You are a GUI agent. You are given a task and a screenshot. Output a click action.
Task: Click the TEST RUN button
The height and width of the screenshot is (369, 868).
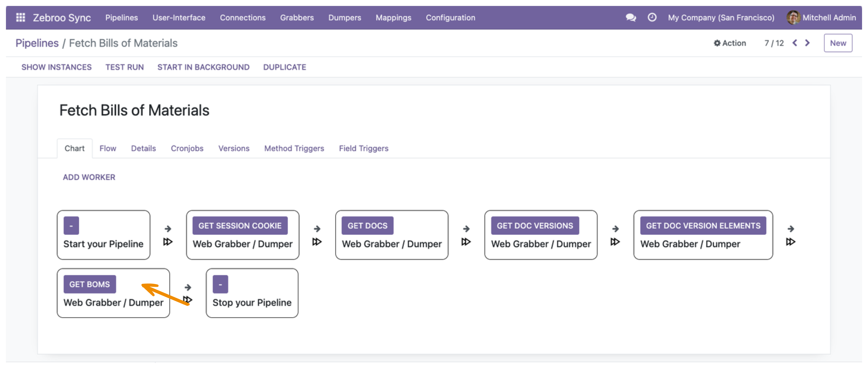[125, 67]
